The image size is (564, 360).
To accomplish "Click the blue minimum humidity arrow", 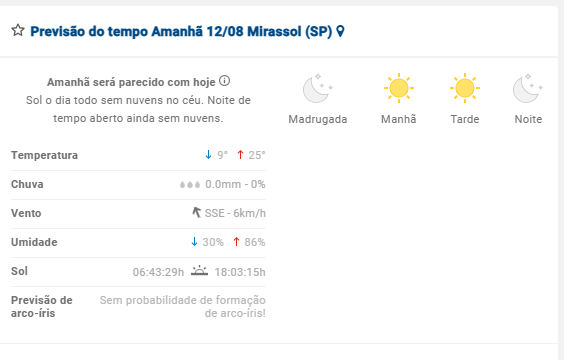I will (x=194, y=242).
